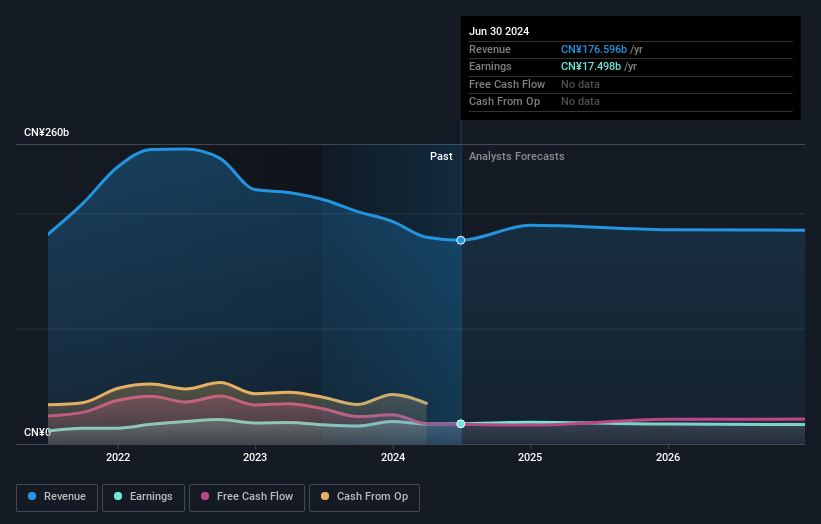The image size is (821, 524).
Task: Click the CN¥176.596b revenue value
Action: [x=594, y=49]
